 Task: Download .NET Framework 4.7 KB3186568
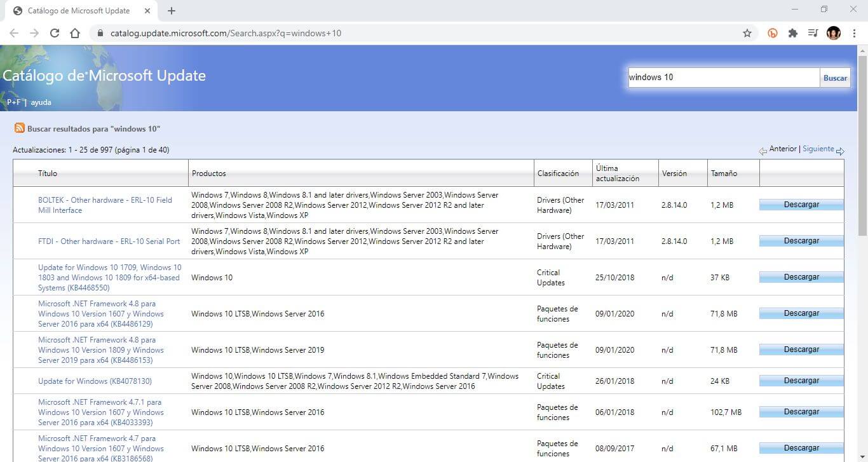(801, 448)
